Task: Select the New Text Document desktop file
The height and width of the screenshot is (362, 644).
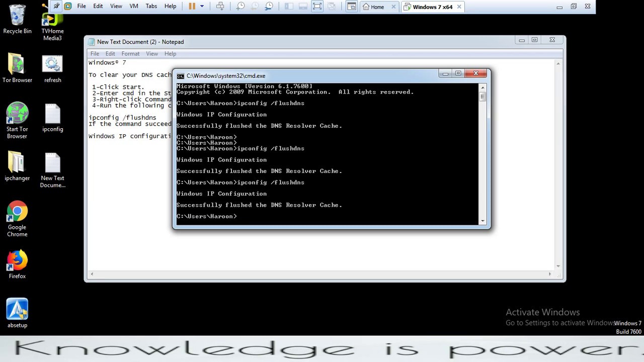Action: tap(52, 170)
